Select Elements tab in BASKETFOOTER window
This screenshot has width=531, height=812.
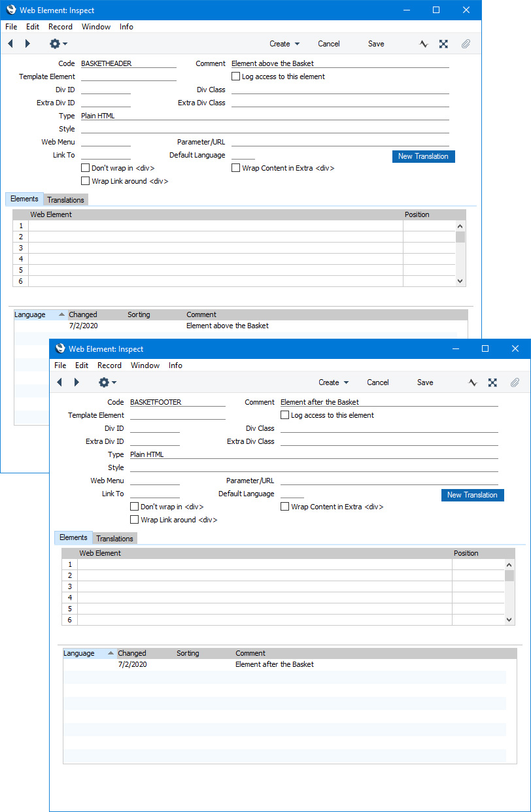pyautogui.click(x=73, y=537)
